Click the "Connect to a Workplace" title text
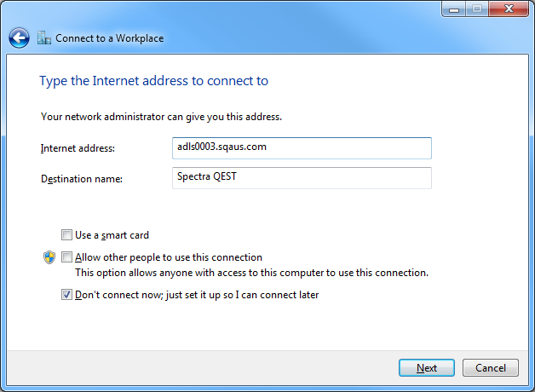535x392 pixels. (109, 38)
